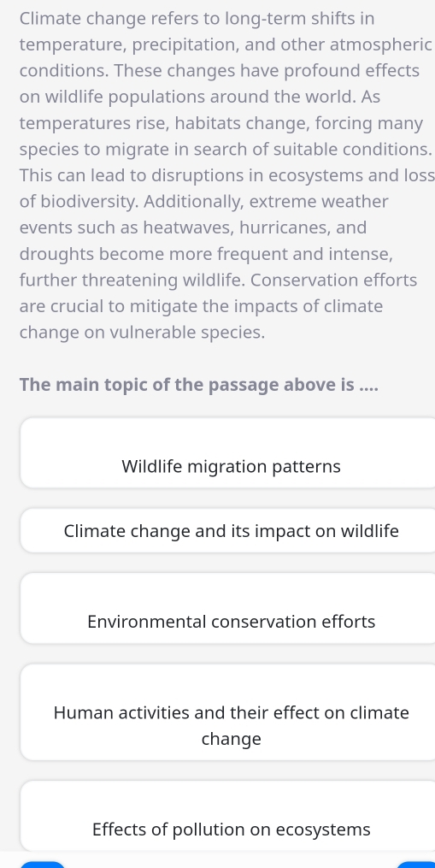The image size is (435, 868).
Task: Click the line "droughts become more frequent and intense"
Action: (x=207, y=254)
